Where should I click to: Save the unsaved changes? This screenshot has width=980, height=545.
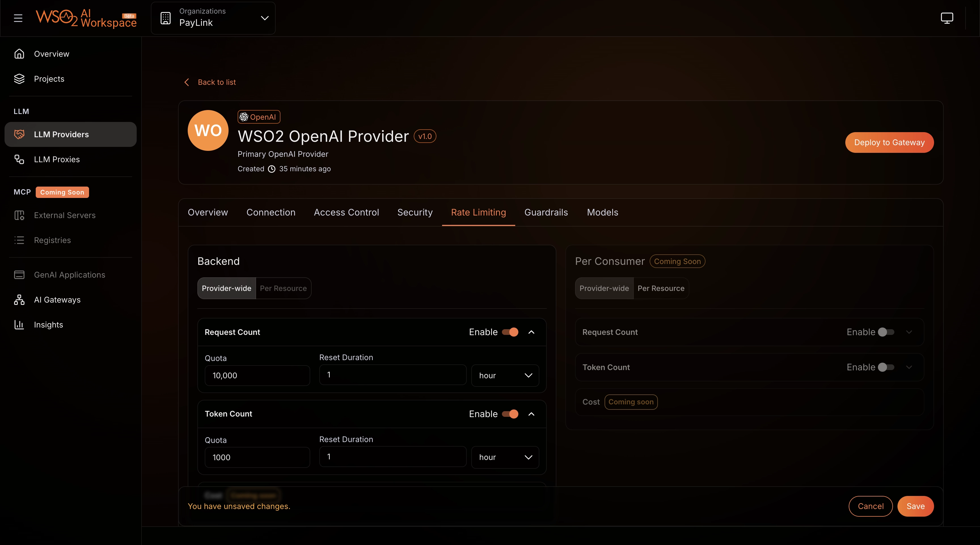[x=915, y=506]
